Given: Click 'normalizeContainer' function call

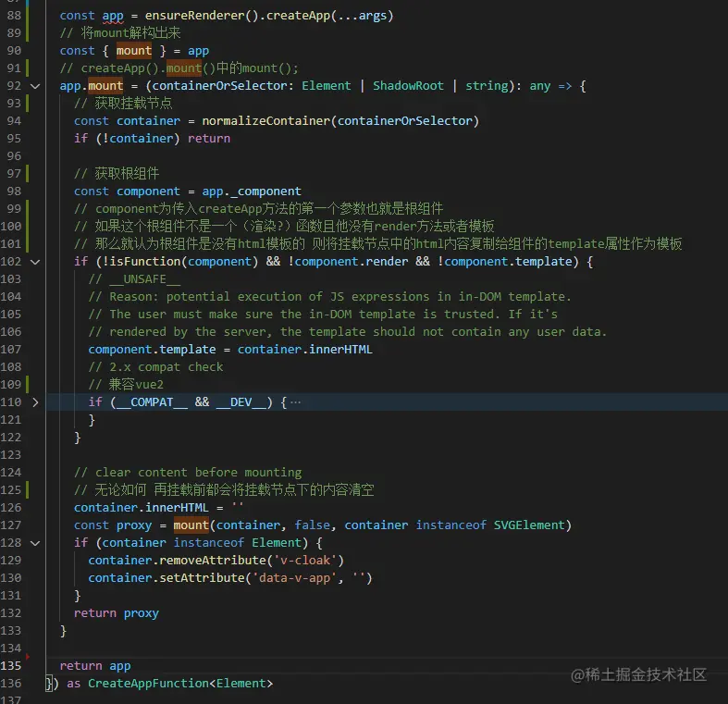Looking at the screenshot, I should [x=265, y=121].
